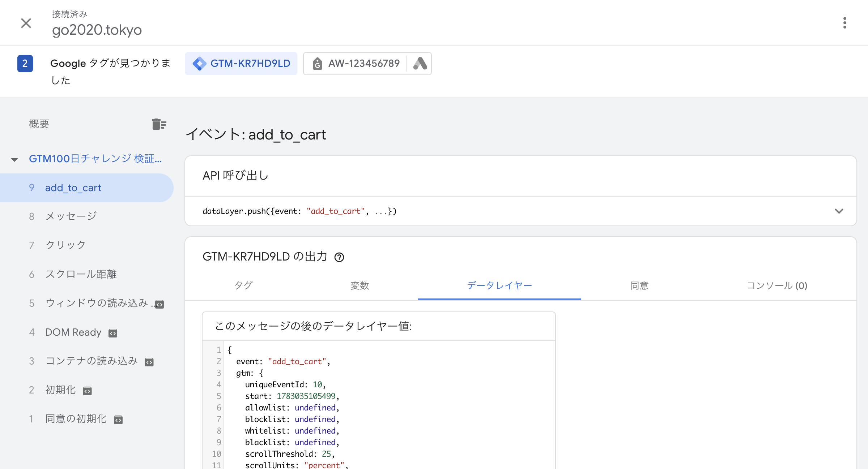Click the allowlist: undefined line
The image size is (868, 469).
tap(292, 408)
